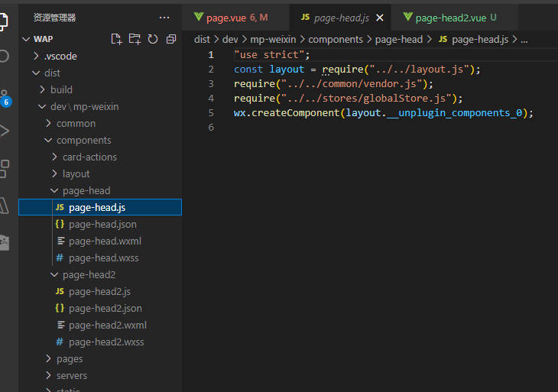Collapse all folders in explorer

point(171,39)
